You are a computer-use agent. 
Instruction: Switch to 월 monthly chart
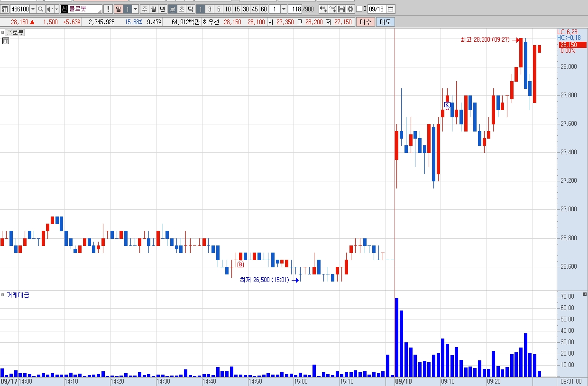[154, 9]
